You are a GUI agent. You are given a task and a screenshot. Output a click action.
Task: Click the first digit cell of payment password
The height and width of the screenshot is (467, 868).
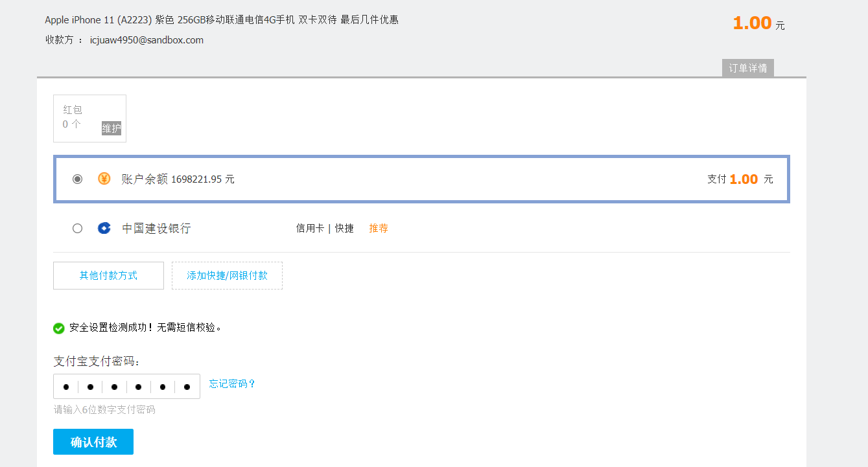(x=66, y=387)
